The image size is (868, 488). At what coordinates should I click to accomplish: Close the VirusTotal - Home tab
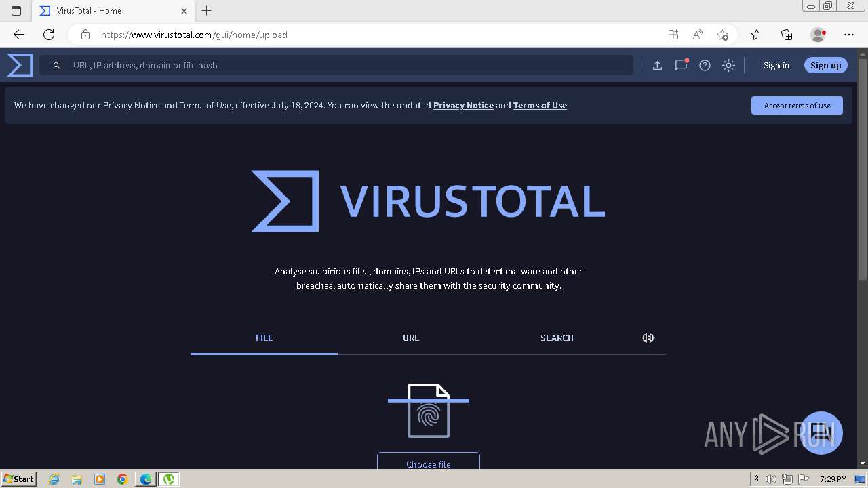tap(184, 11)
